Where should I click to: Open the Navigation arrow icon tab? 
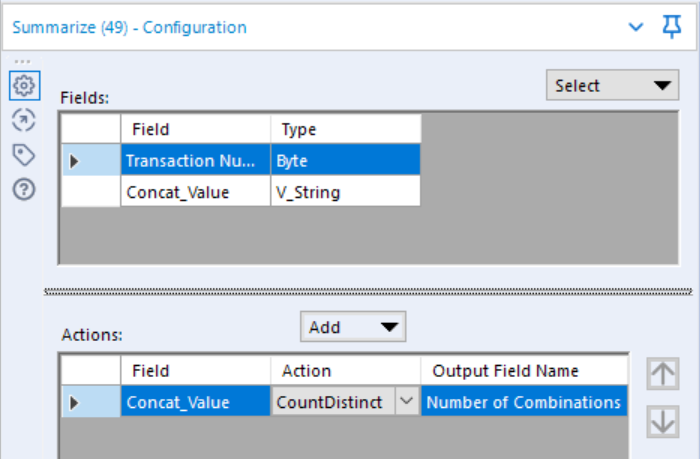coord(24,120)
